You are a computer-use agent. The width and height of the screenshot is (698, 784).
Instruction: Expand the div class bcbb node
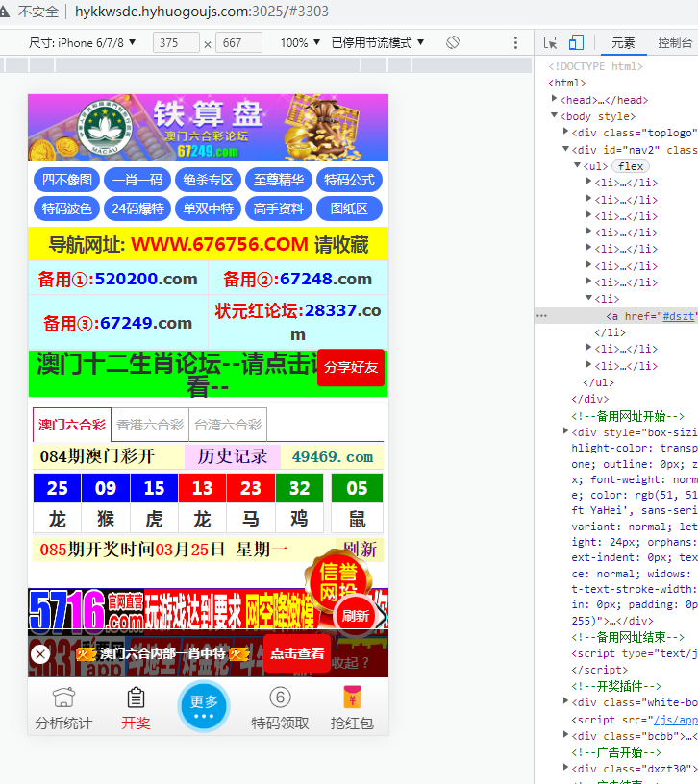point(565,734)
